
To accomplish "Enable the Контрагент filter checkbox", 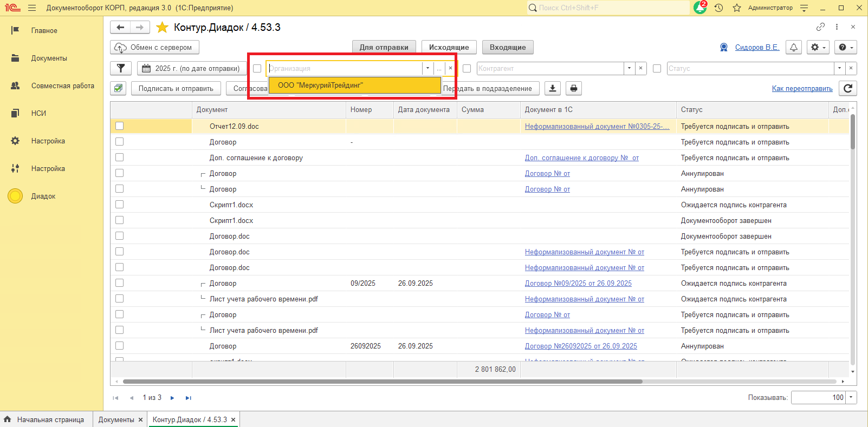I will (x=467, y=69).
